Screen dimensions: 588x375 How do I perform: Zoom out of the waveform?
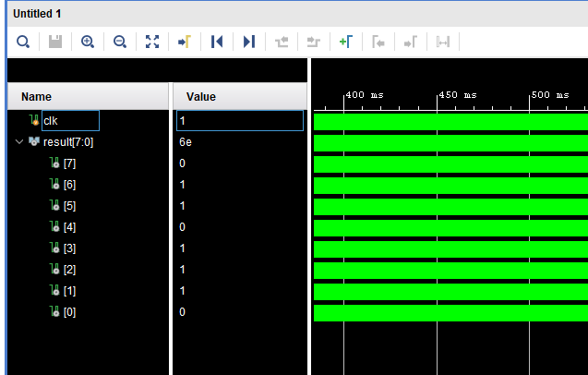(x=120, y=42)
